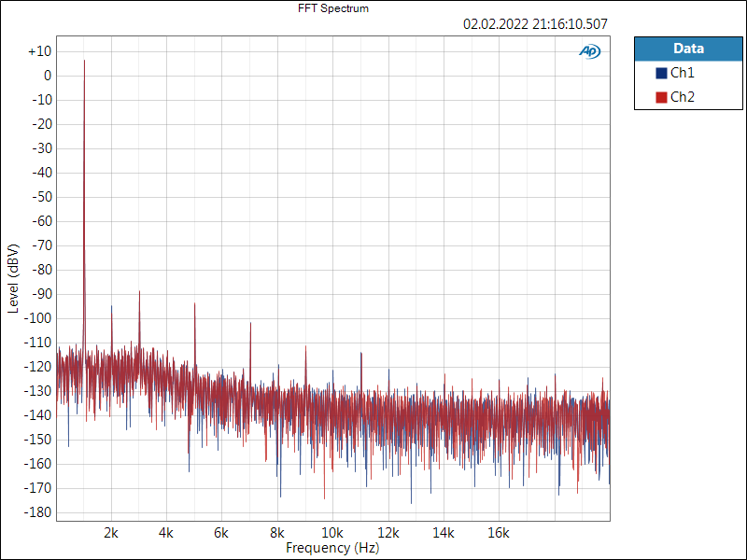
Task: Click the AP logo in the graph corner
Action: (589, 52)
